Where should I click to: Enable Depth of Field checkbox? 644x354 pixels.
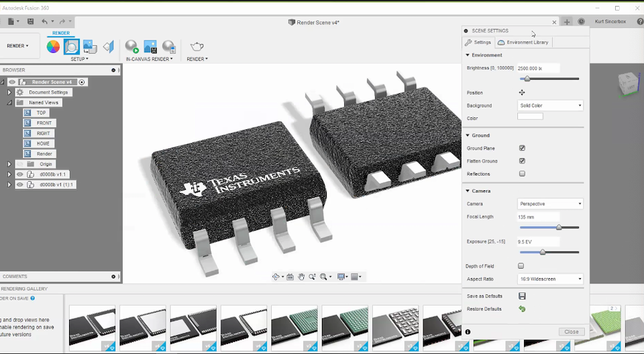(521, 266)
